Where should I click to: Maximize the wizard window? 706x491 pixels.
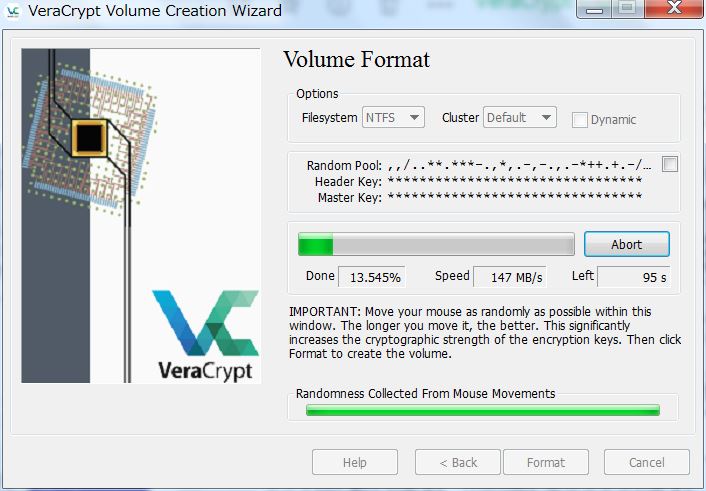627,9
